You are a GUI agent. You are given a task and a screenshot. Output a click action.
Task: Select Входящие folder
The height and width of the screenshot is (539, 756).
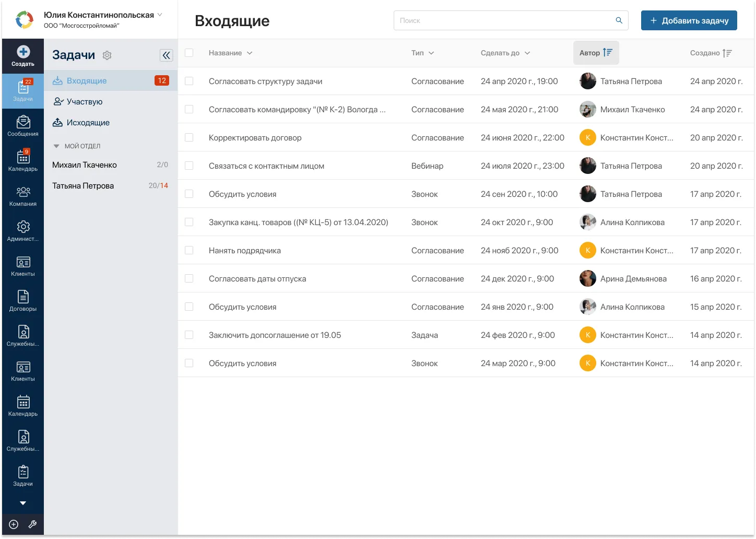[x=111, y=80]
